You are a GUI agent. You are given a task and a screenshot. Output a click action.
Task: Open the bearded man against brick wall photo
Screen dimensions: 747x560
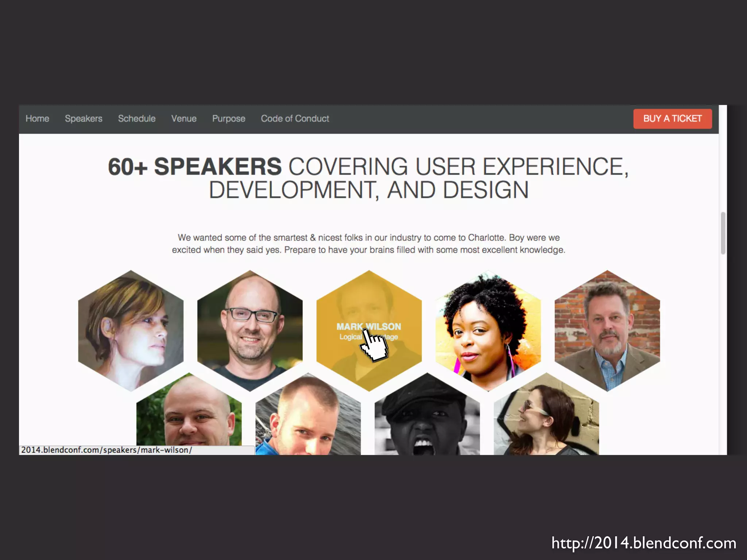pyautogui.click(x=607, y=331)
